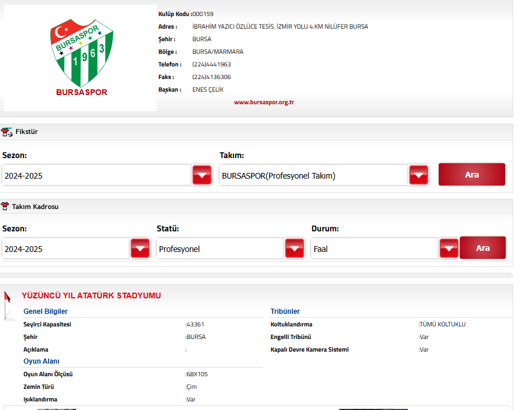The image size is (532, 410).
Task: Click the Bursaspor club logo
Action: (x=81, y=57)
